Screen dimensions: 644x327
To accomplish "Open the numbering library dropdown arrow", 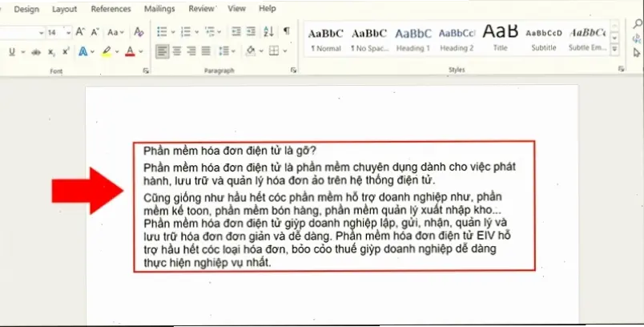I will 196,31.
